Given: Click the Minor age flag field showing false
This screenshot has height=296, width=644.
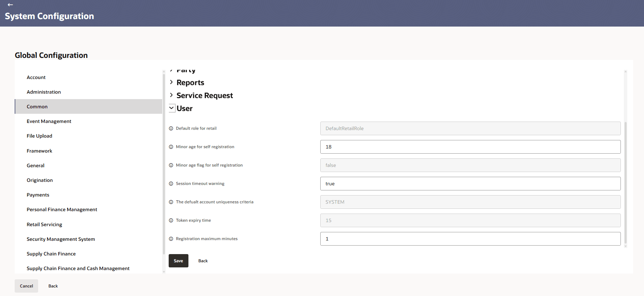Looking at the screenshot, I should tap(471, 165).
